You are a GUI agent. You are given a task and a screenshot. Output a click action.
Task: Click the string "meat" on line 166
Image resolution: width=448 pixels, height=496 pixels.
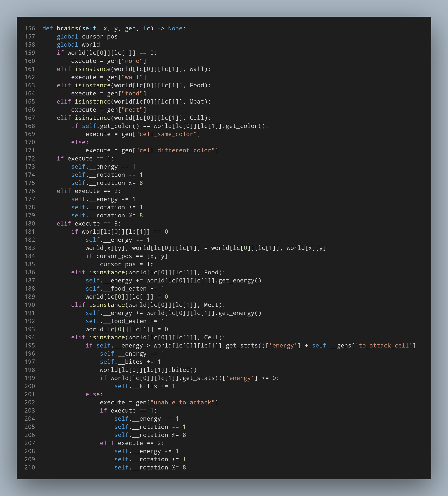pyautogui.click(x=132, y=110)
